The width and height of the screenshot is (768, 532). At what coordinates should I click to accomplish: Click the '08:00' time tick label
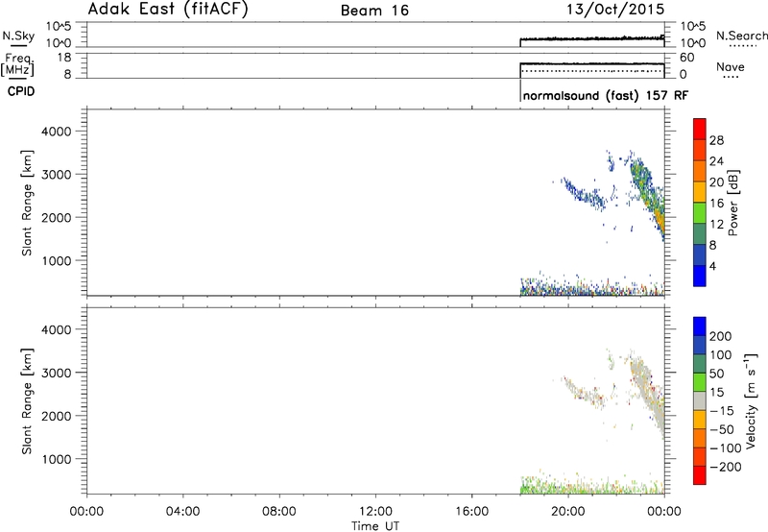[x=278, y=512]
